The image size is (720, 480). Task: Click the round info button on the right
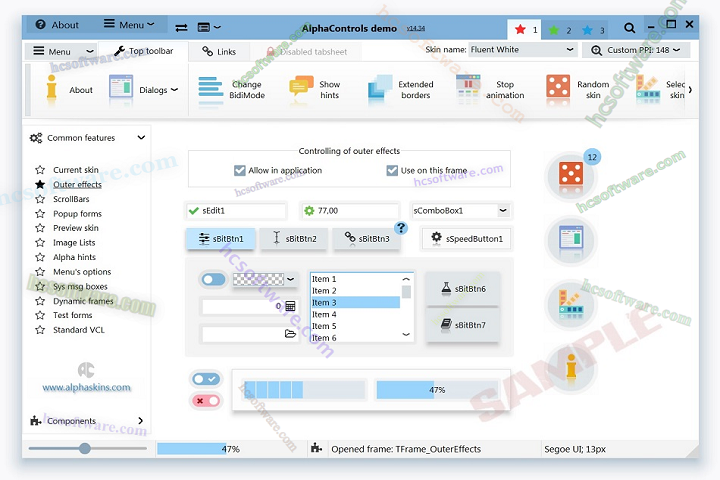571,368
